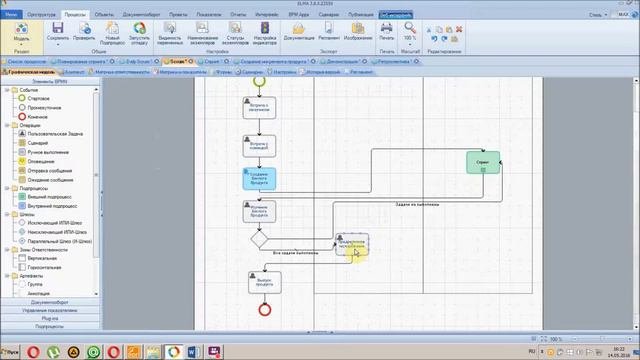Select Вертикальная zone element
Image resolution: width=640 pixels, height=360 pixels.
(38, 258)
